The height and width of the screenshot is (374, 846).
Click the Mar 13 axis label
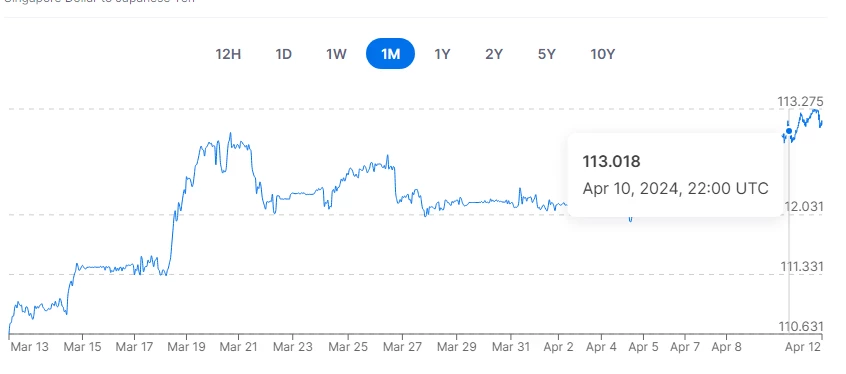coord(29,346)
